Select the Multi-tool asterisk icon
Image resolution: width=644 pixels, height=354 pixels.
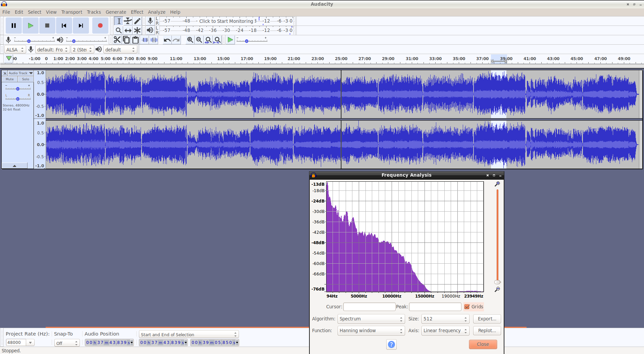(x=137, y=30)
